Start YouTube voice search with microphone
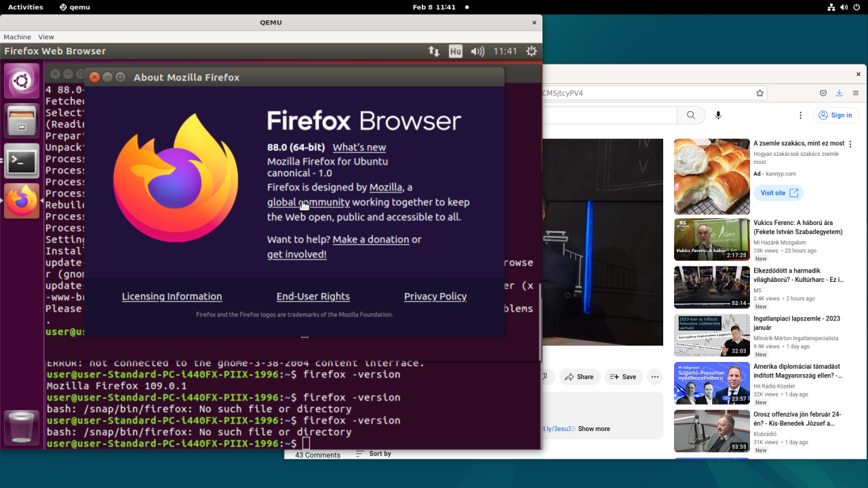This screenshot has height=488, width=868. [x=718, y=115]
